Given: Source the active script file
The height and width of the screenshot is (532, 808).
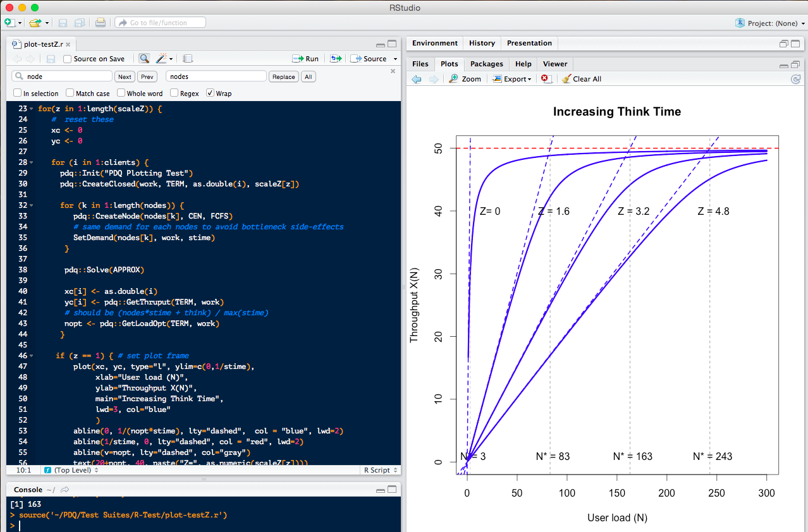Looking at the screenshot, I should click(x=369, y=59).
